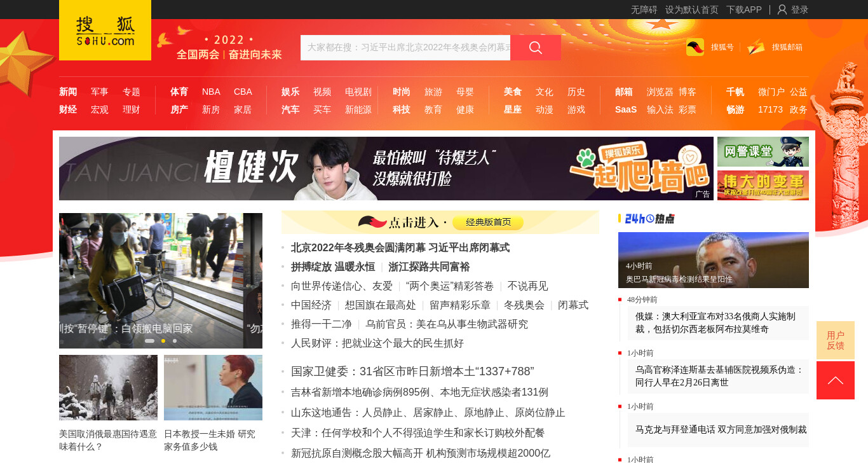Open 美国取消俄最惠国待遇 caption link
This screenshot has width=868, height=463.
pyautogui.click(x=108, y=440)
